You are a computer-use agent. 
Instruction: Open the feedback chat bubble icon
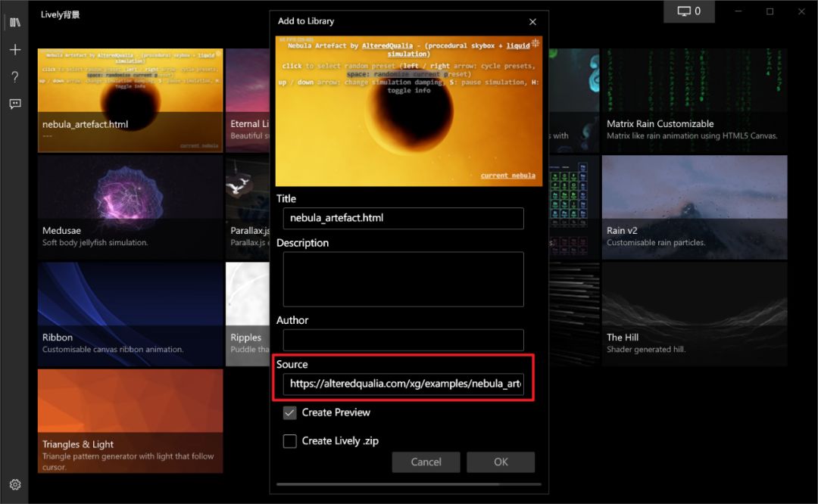pos(14,104)
